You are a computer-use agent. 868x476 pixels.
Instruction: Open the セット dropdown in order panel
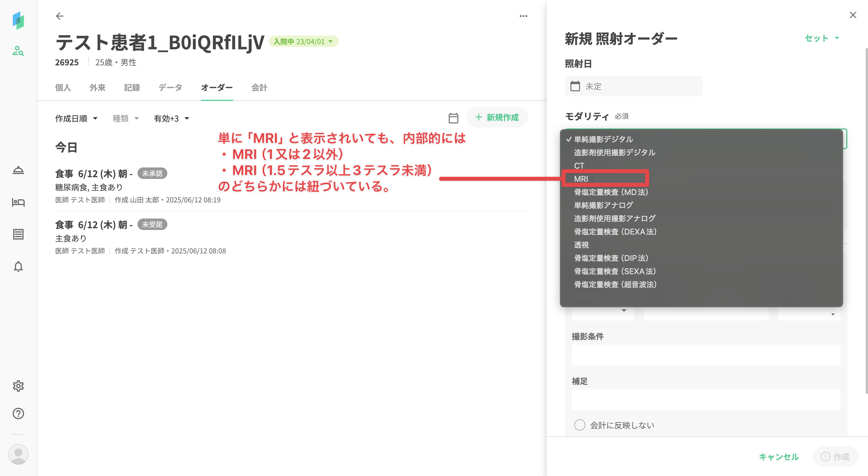[821, 38]
